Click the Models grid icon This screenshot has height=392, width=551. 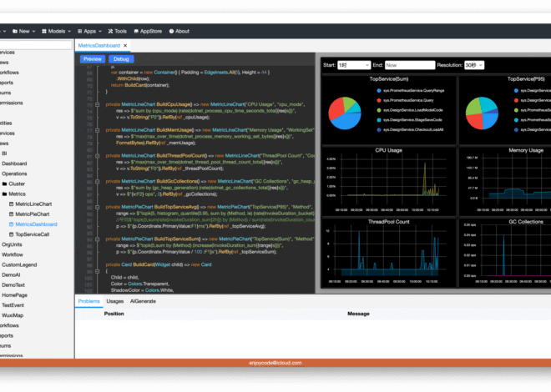[44, 31]
